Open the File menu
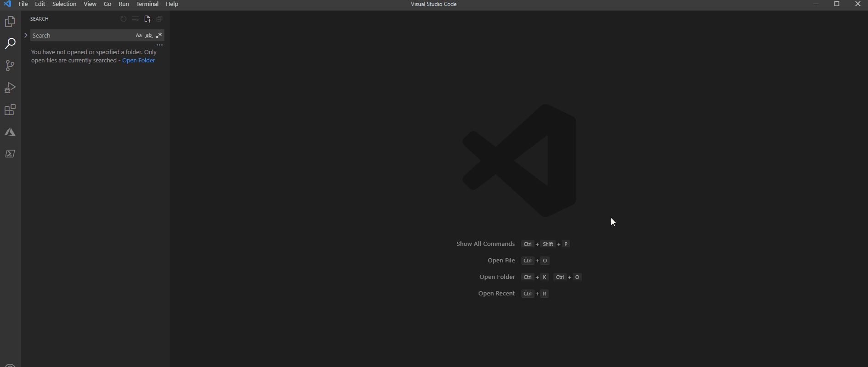 [x=23, y=4]
